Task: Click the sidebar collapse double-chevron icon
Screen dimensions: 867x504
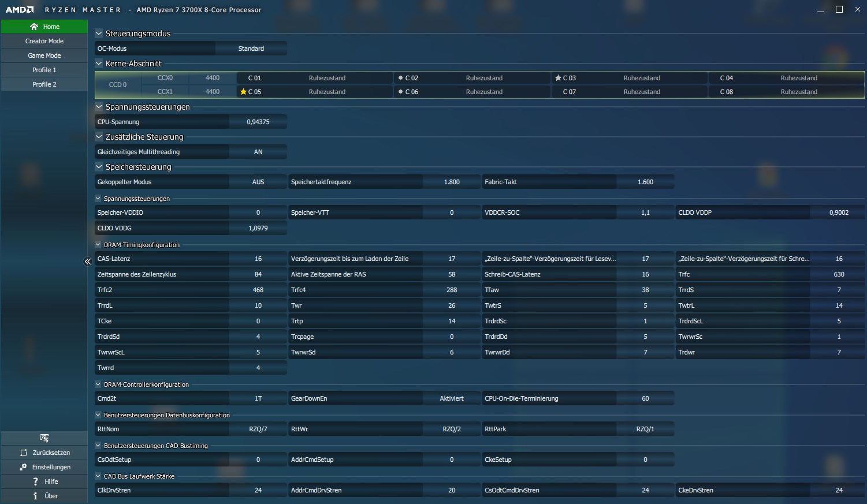Action: (x=88, y=262)
